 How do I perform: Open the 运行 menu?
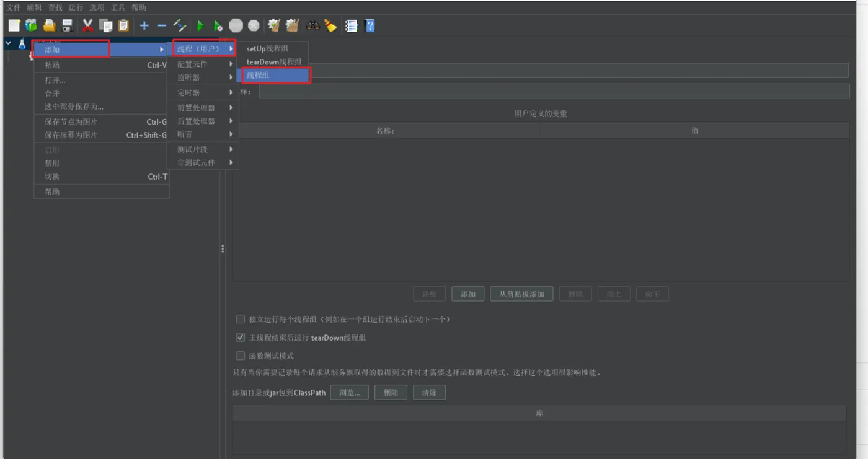tap(76, 7)
